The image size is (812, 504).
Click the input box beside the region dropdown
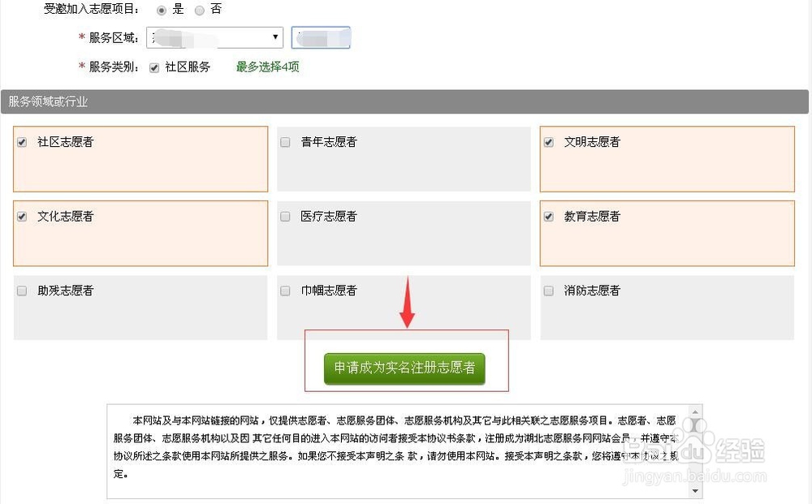(x=321, y=37)
